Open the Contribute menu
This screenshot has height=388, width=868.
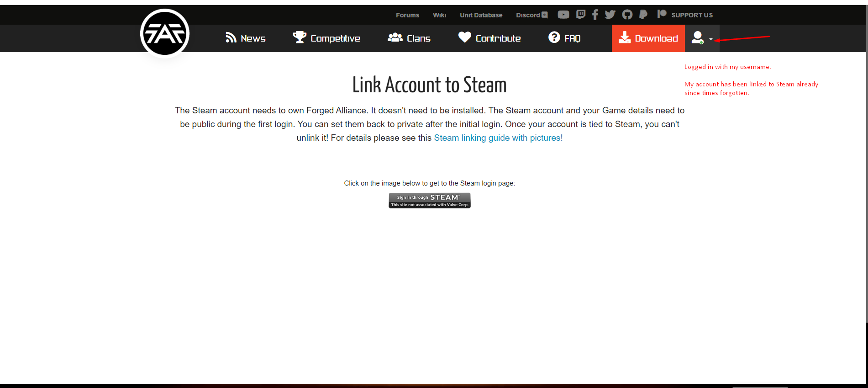coord(489,38)
